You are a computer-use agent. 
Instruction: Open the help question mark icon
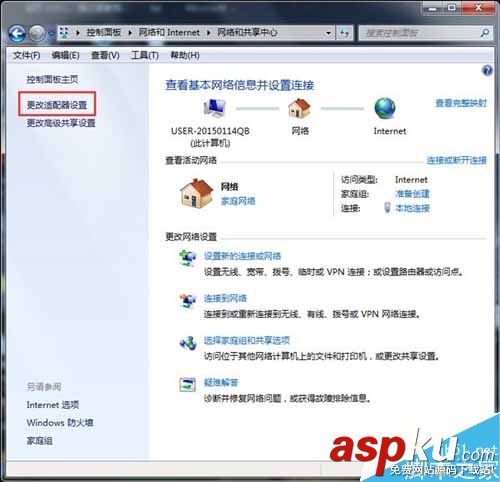[487, 71]
